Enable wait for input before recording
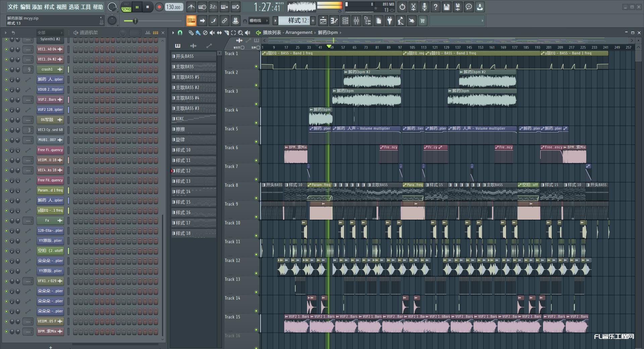The image size is (644, 349). point(202,7)
